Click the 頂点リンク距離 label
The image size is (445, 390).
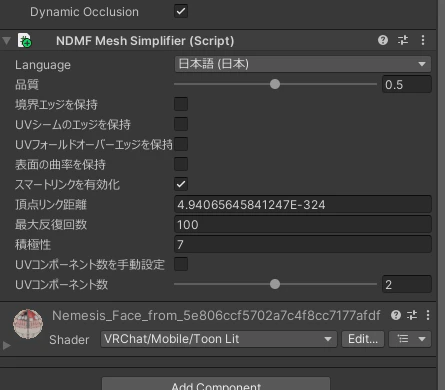click(x=51, y=204)
